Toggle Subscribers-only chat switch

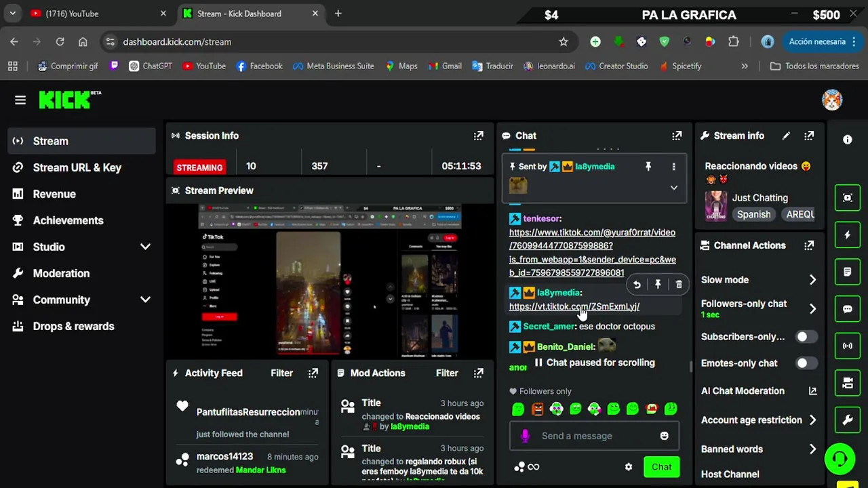pos(806,337)
